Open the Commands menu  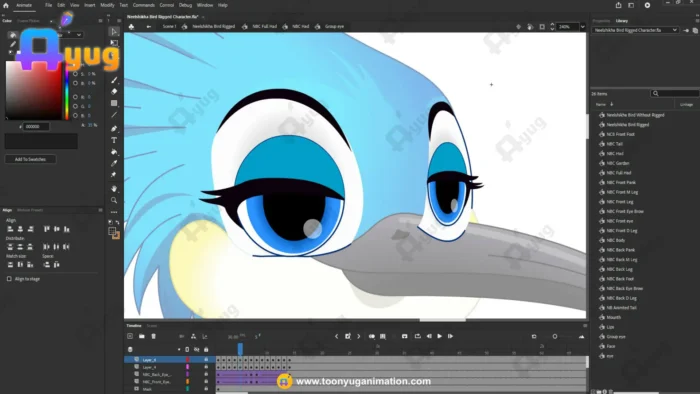tap(144, 5)
